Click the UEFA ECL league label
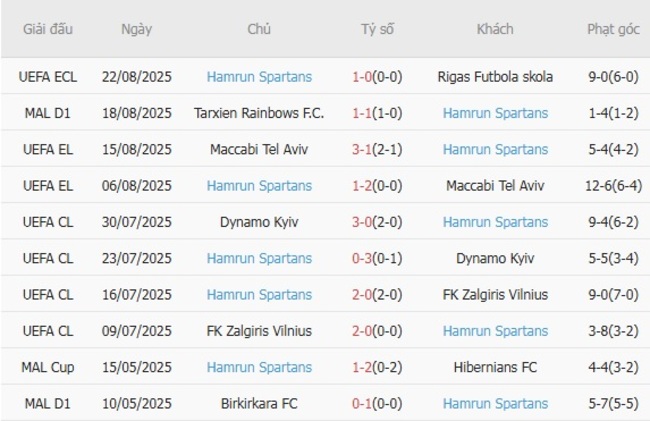This screenshot has width=650, height=421. (x=48, y=77)
